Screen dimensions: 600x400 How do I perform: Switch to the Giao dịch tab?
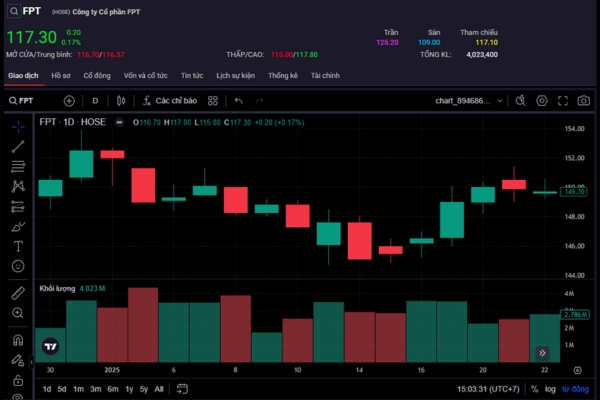(x=23, y=75)
